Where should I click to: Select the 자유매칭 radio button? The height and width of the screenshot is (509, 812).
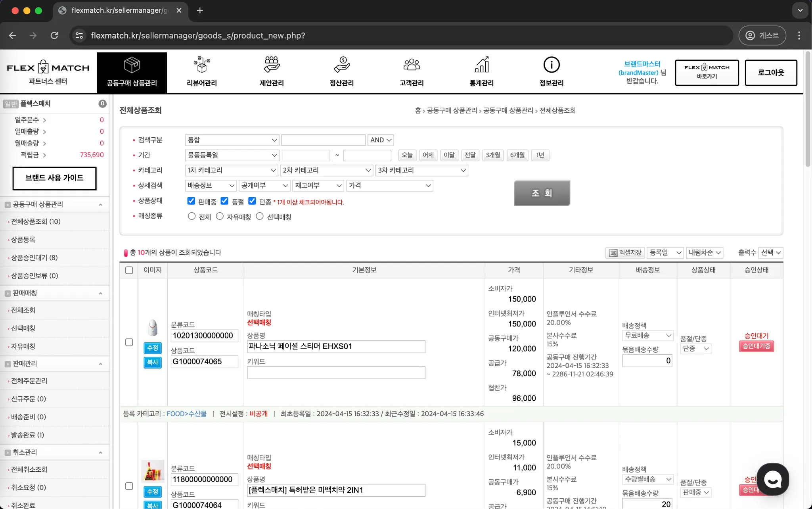(220, 216)
